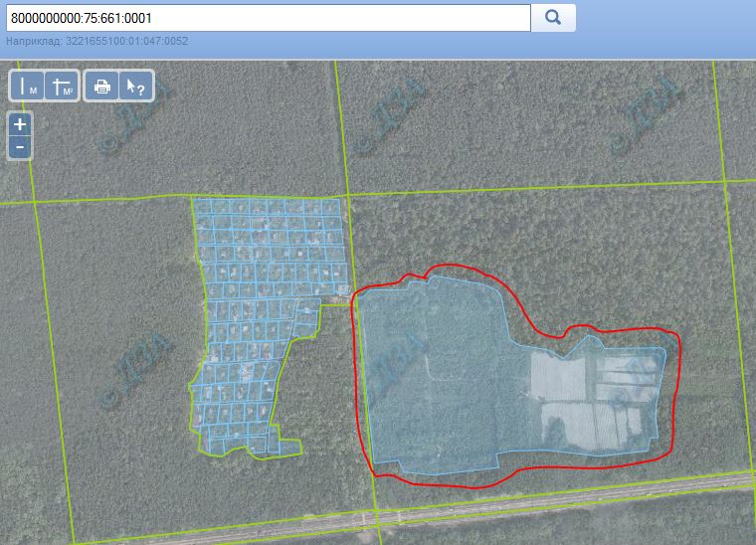
Task: Zoom out with the minus button
Action: pos(20,147)
